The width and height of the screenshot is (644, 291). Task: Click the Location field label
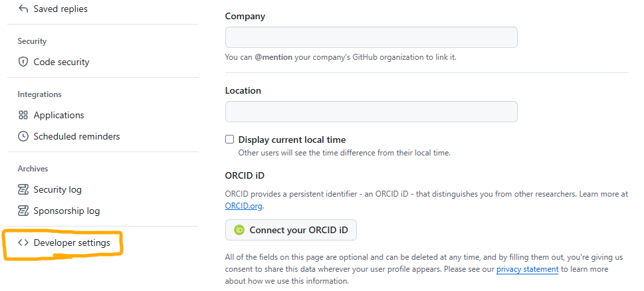point(243,91)
